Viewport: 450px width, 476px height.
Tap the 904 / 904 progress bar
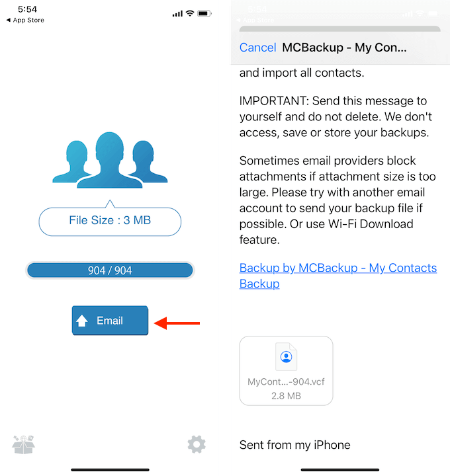coord(110,270)
